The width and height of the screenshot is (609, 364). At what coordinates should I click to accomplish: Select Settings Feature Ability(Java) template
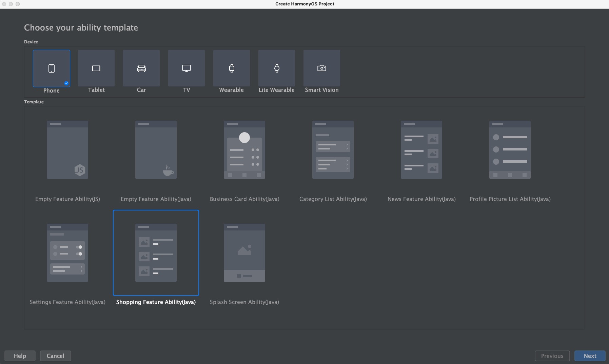pyautogui.click(x=67, y=253)
